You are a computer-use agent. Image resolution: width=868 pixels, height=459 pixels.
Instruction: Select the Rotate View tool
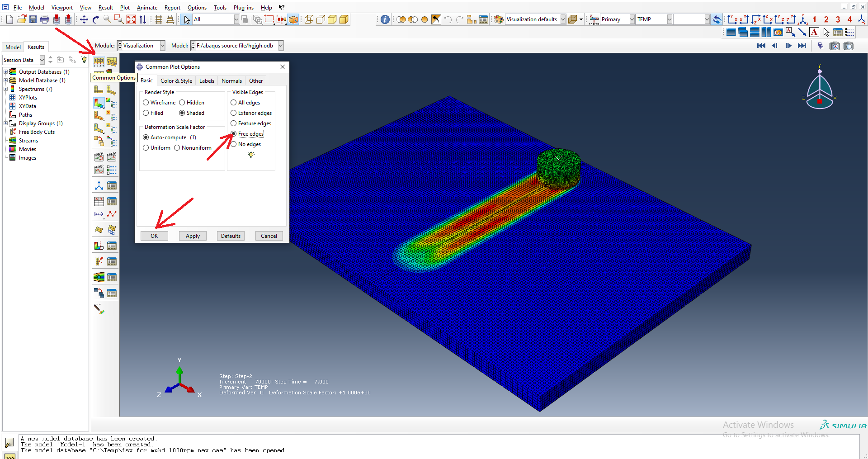coord(95,19)
